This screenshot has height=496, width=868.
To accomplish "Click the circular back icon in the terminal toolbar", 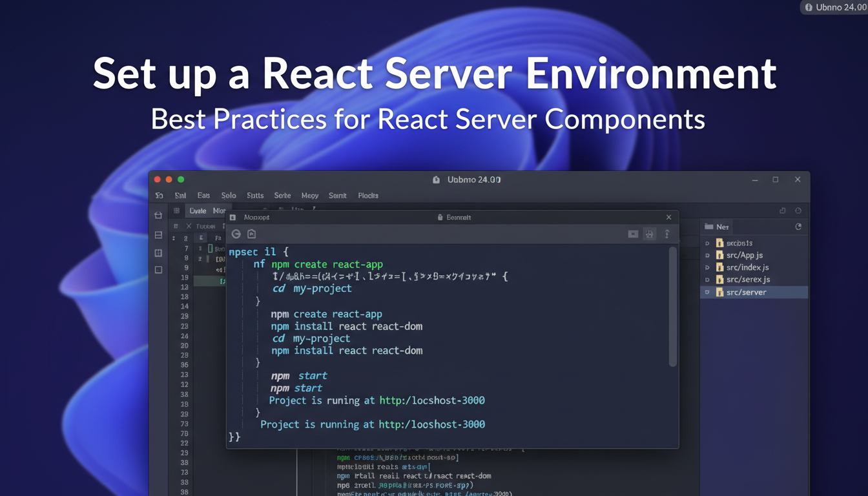I will coord(236,234).
